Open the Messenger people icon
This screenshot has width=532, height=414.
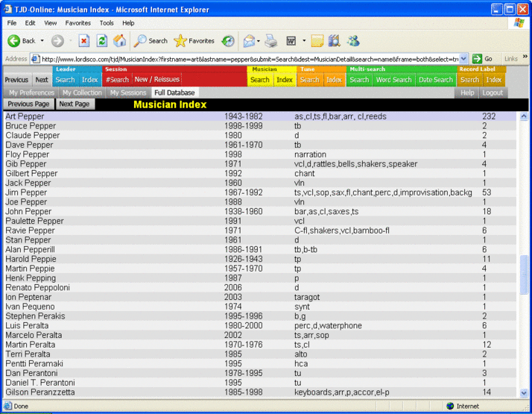click(x=353, y=41)
